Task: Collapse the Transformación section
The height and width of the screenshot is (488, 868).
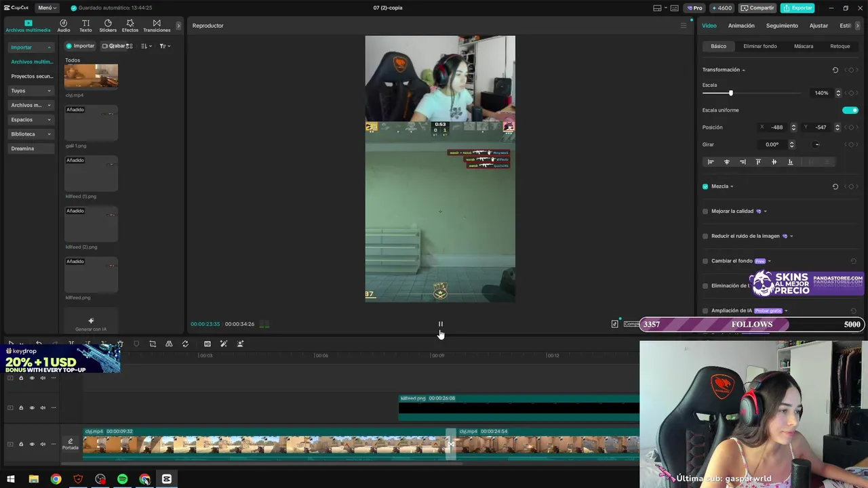Action: (743, 70)
